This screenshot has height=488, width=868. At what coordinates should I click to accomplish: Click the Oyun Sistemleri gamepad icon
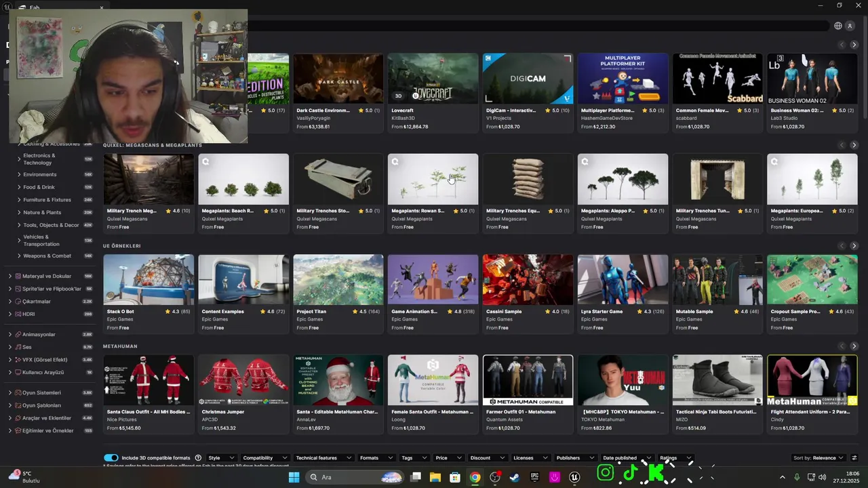coord(18,392)
